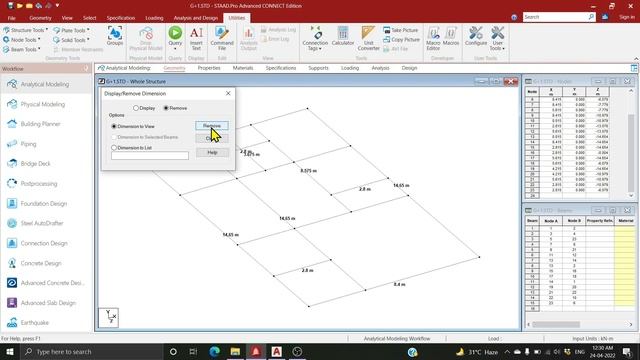
Task: Click taskbar search box
Action: (x=91, y=351)
